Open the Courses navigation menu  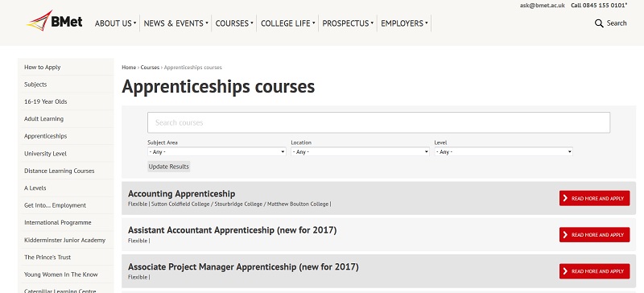pyautogui.click(x=234, y=23)
